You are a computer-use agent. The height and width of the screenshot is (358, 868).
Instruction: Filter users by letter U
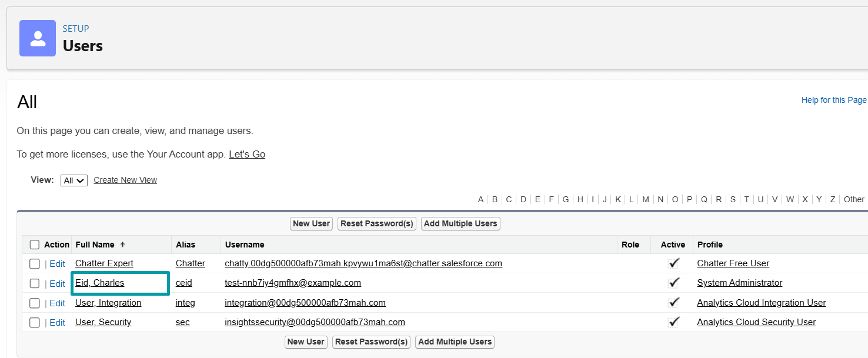760,199
